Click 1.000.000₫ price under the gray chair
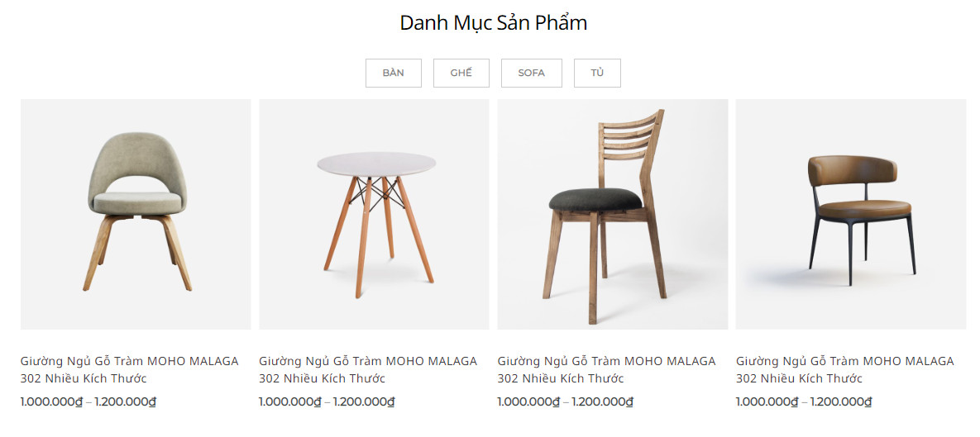The width and height of the screenshot is (980, 437). (x=51, y=401)
